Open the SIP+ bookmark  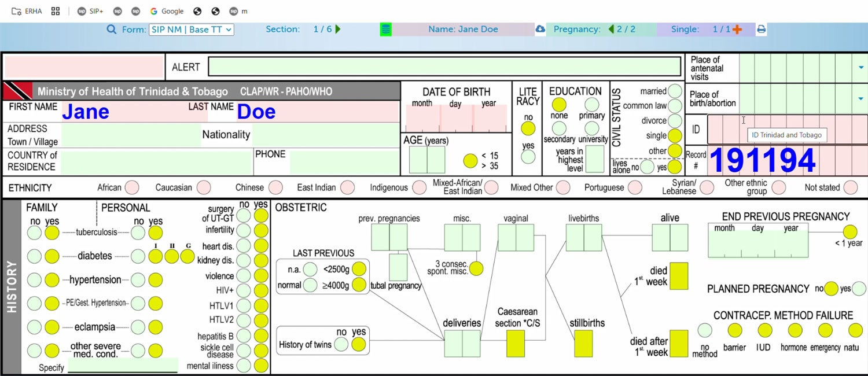(x=90, y=11)
